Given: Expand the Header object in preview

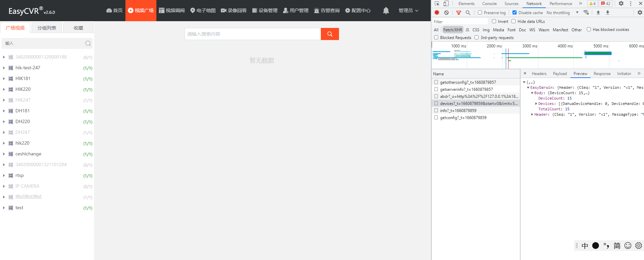Looking at the screenshot, I should click(532, 114).
